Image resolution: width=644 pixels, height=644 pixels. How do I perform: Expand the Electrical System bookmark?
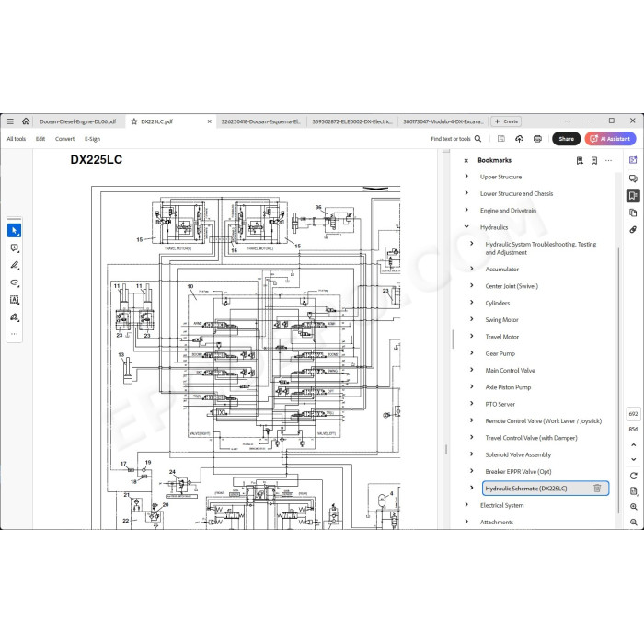pyautogui.click(x=466, y=505)
